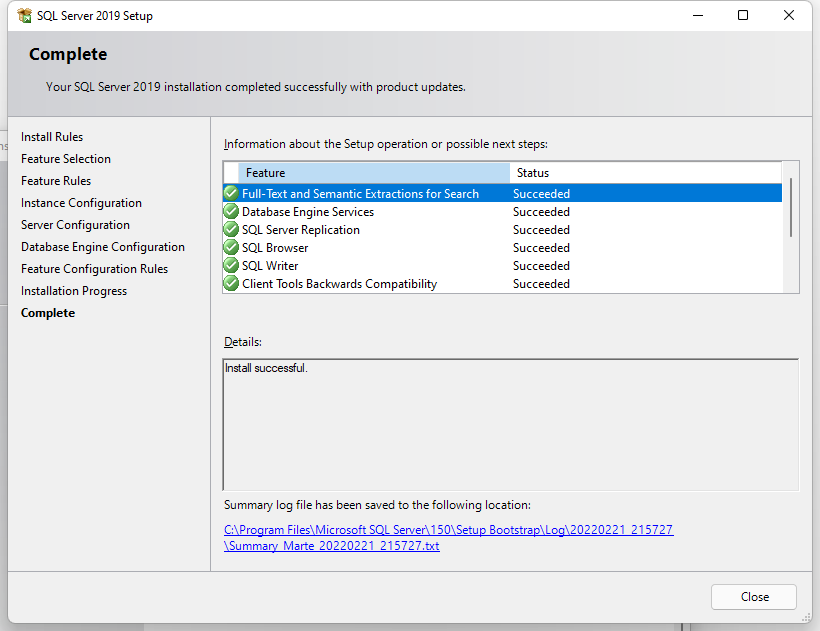Select the Server Configuration step
The image size is (820, 631).
75,225
